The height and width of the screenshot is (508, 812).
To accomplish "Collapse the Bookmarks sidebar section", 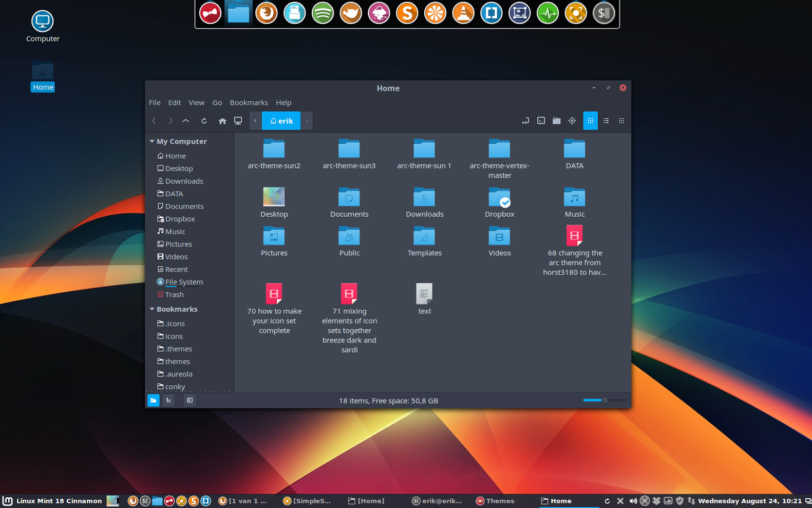I will 152,309.
